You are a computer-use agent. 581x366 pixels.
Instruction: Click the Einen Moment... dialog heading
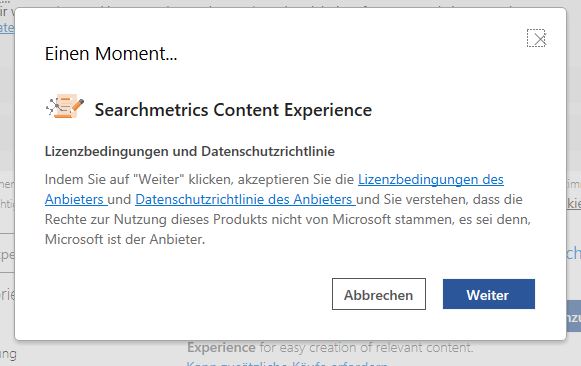(111, 53)
